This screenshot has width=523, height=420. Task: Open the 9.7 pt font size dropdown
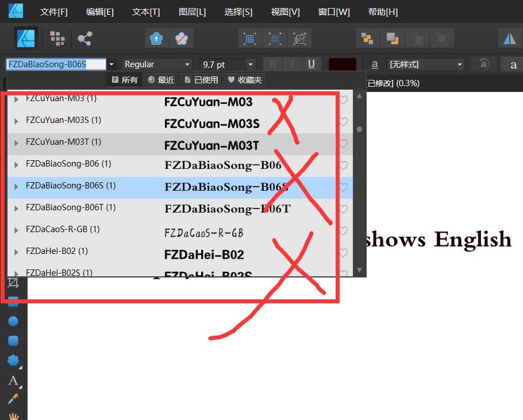tap(251, 64)
